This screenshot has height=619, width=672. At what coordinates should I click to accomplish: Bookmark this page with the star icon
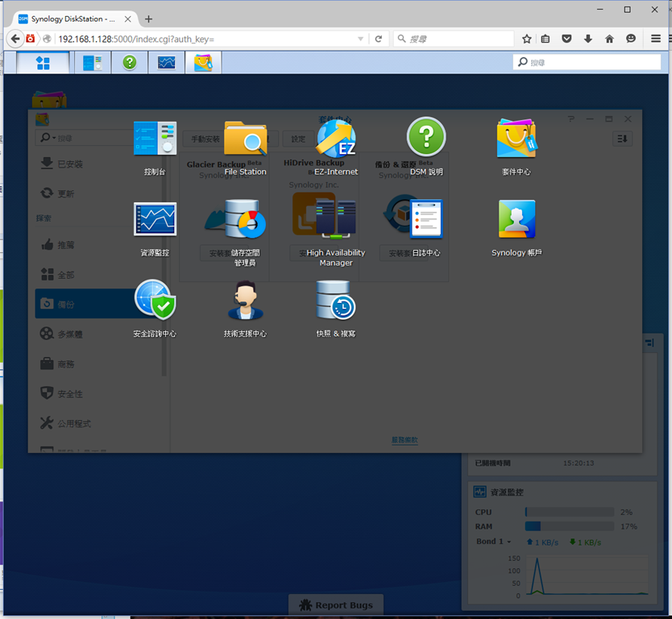527,39
